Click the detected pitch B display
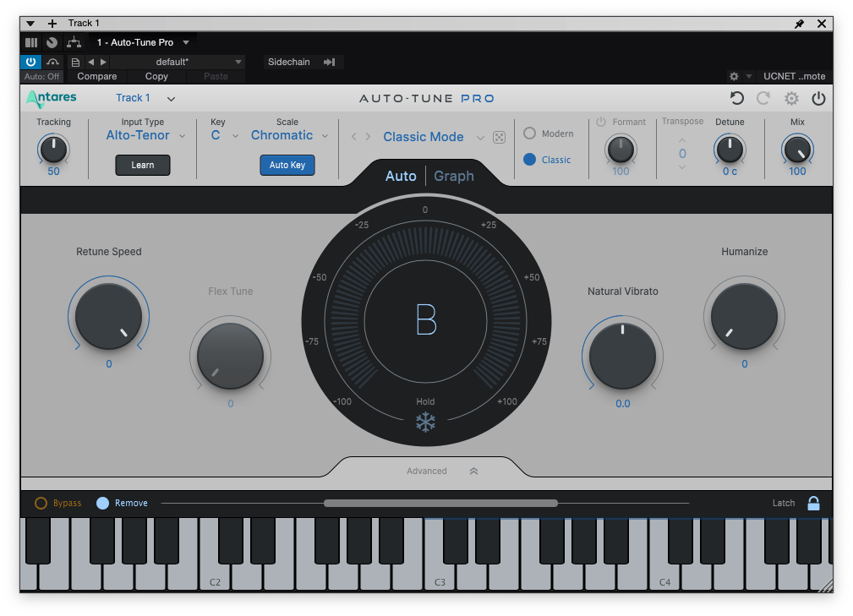This screenshot has height=616, width=853. 426,319
